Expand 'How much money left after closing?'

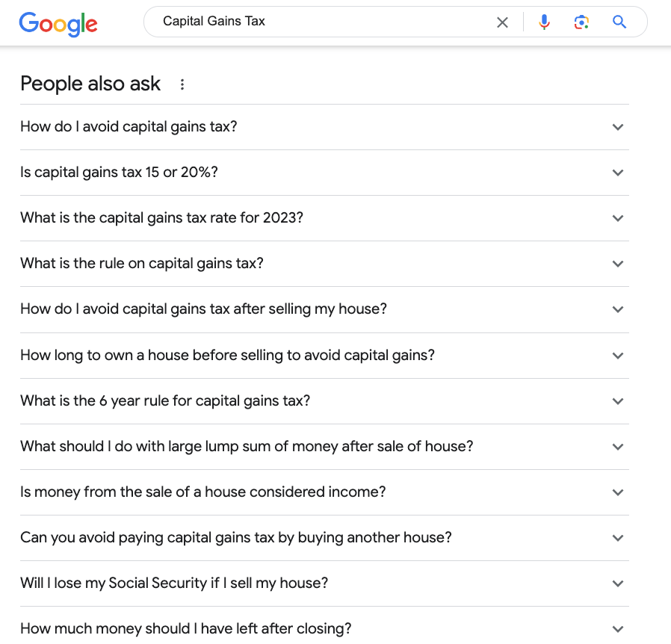click(x=618, y=628)
